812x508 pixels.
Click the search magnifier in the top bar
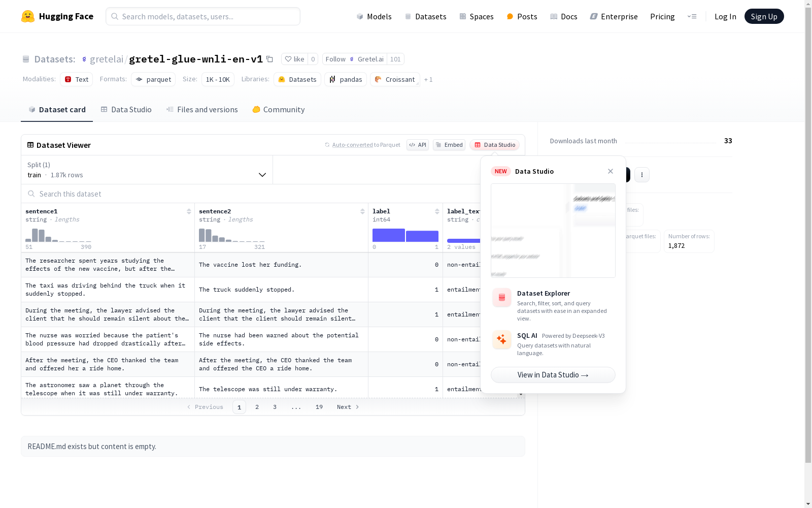pyautogui.click(x=115, y=16)
